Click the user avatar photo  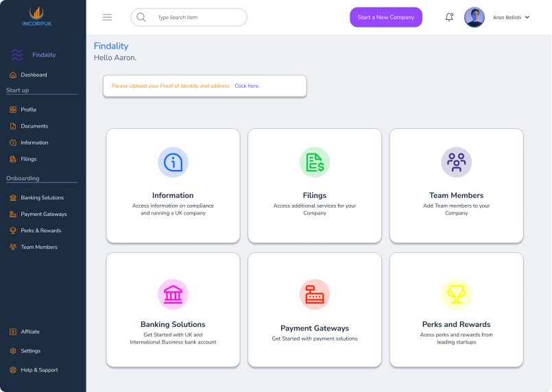(475, 17)
